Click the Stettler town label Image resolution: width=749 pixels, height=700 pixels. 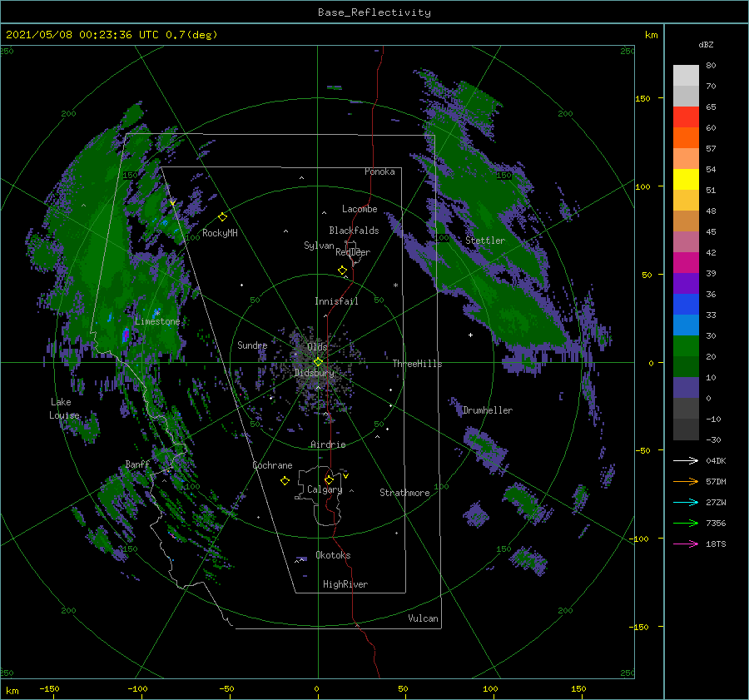(485, 241)
